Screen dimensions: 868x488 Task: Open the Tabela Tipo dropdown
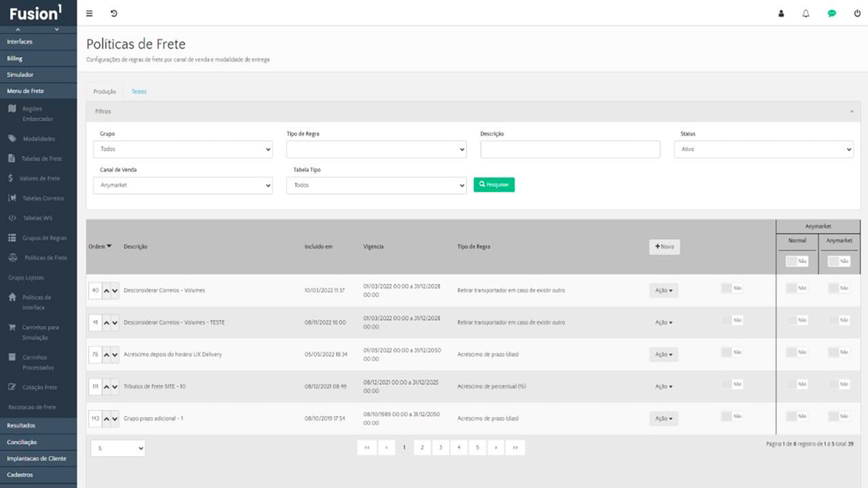376,185
